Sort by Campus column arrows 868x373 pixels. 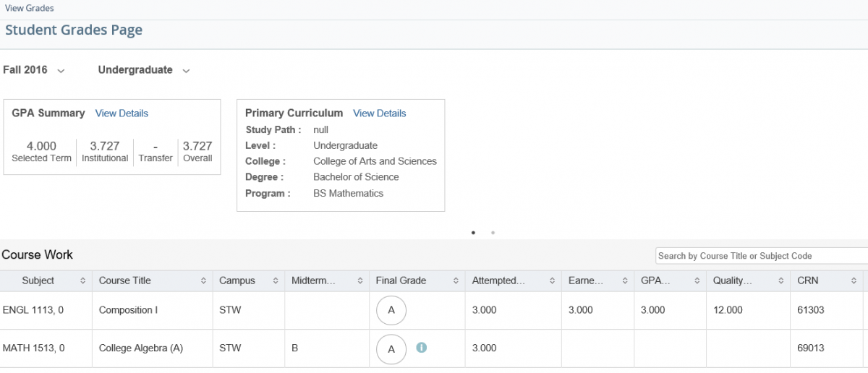[276, 280]
